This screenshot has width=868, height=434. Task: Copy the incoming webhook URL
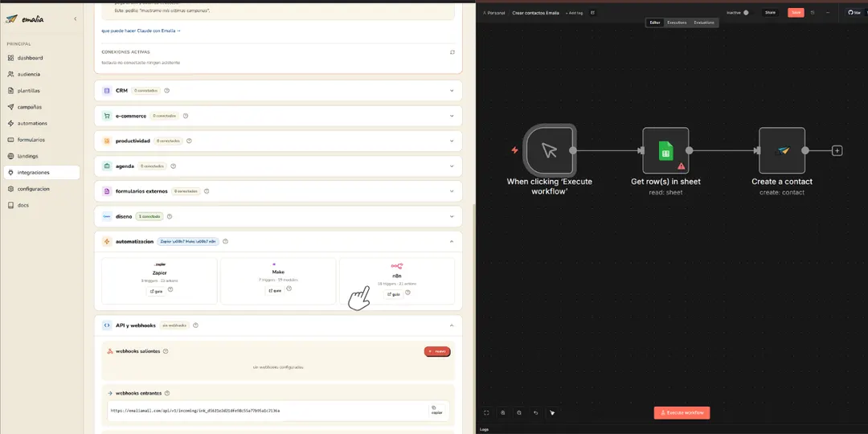point(436,410)
